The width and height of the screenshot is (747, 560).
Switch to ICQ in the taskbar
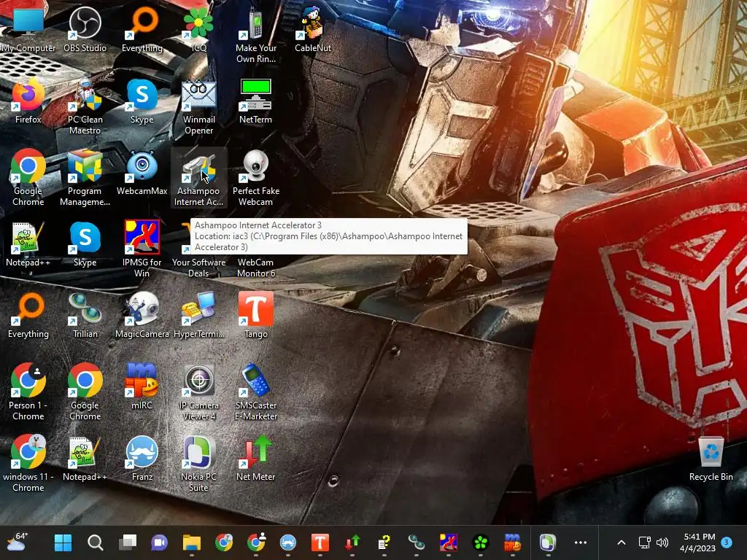[x=481, y=542]
